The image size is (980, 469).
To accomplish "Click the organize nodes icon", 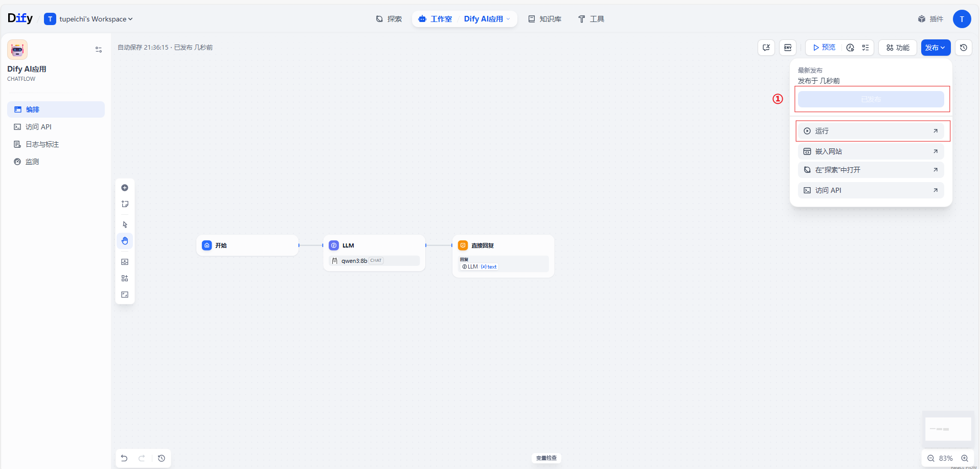I will click(125, 278).
